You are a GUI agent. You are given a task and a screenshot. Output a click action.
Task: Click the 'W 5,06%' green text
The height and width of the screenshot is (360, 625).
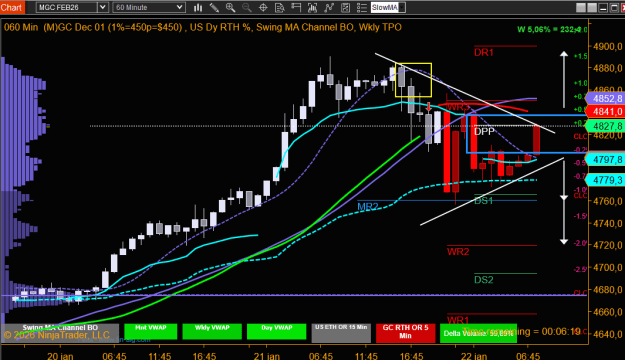533,29
